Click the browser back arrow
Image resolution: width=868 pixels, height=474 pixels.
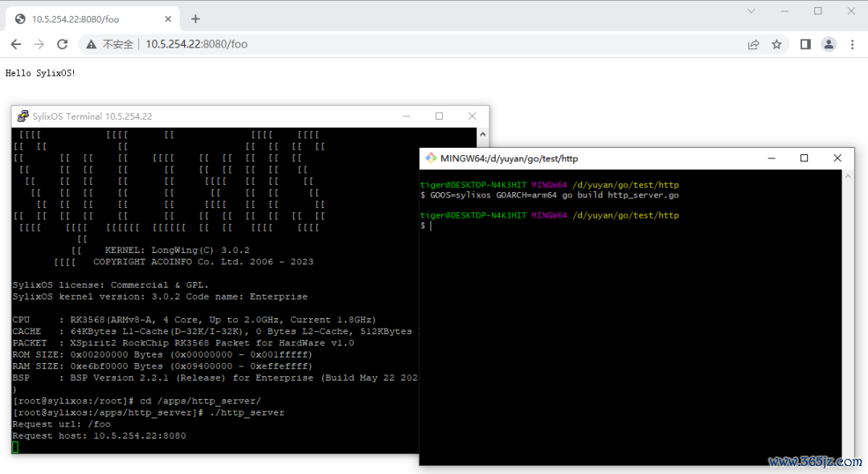(x=16, y=44)
